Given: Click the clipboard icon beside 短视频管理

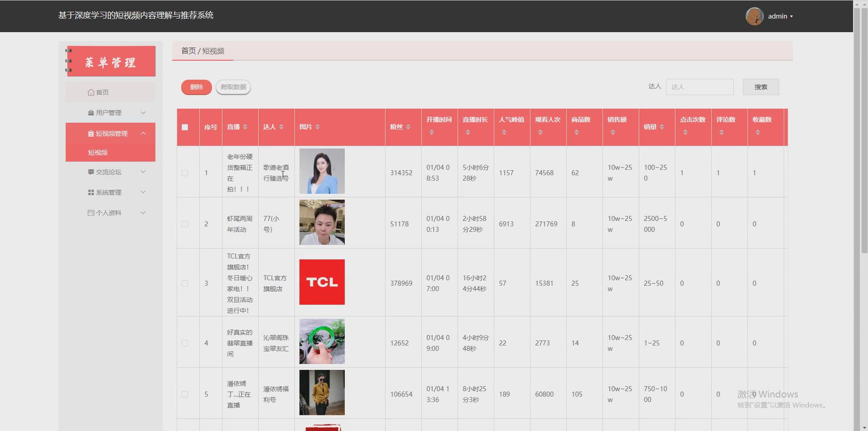Looking at the screenshot, I should pyautogui.click(x=91, y=134).
